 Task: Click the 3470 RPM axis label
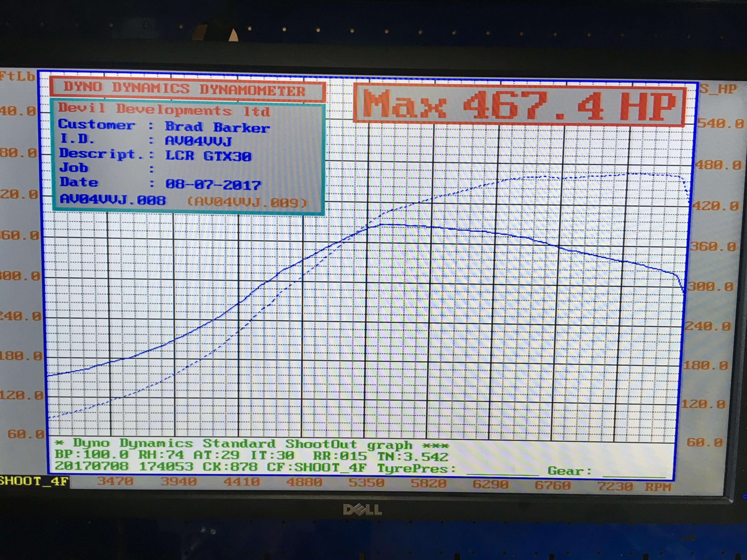116,481
